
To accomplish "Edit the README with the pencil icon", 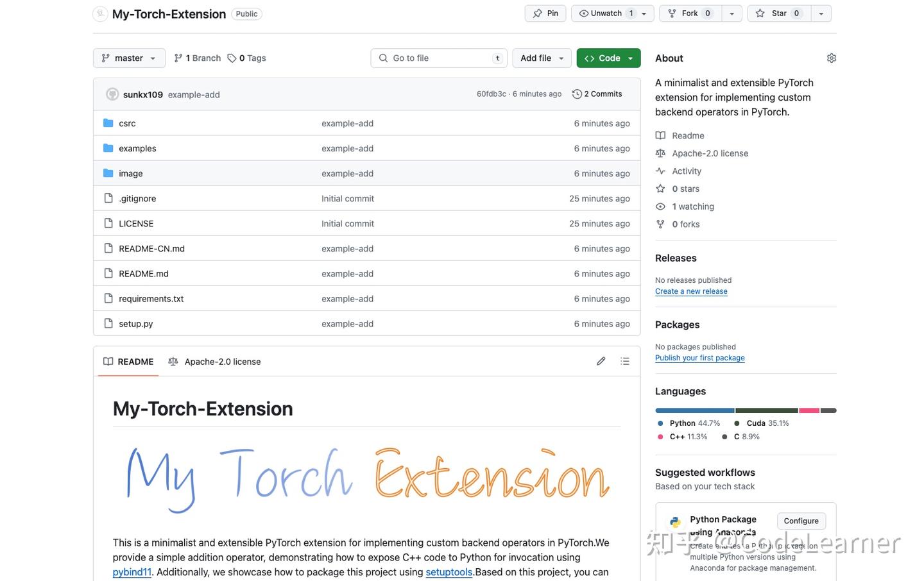I will click(x=601, y=361).
